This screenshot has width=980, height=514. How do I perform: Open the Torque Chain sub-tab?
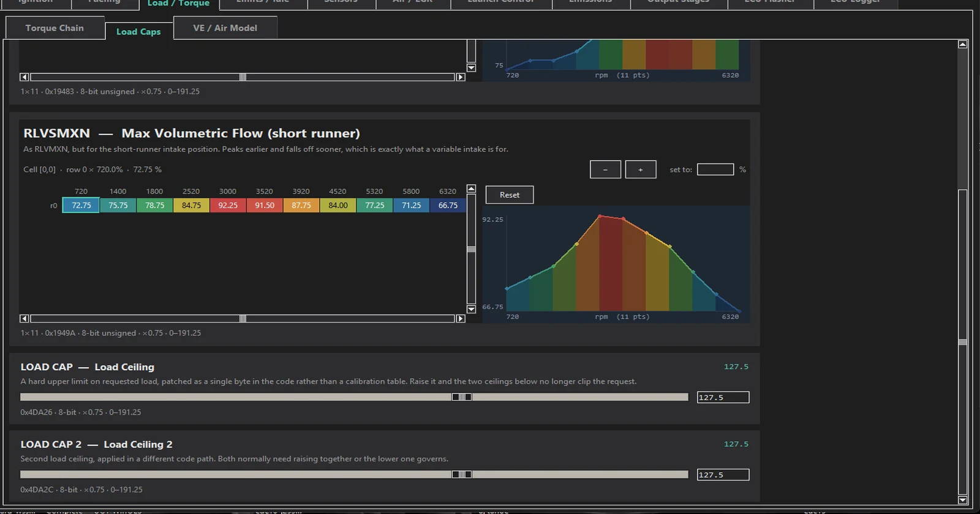(x=55, y=28)
